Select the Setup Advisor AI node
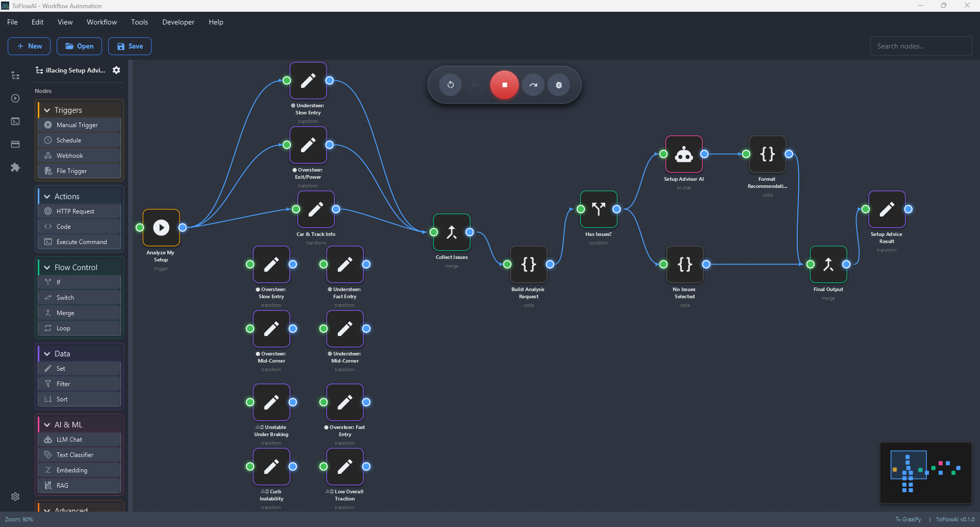This screenshot has height=527, width=980. (684, 154)
